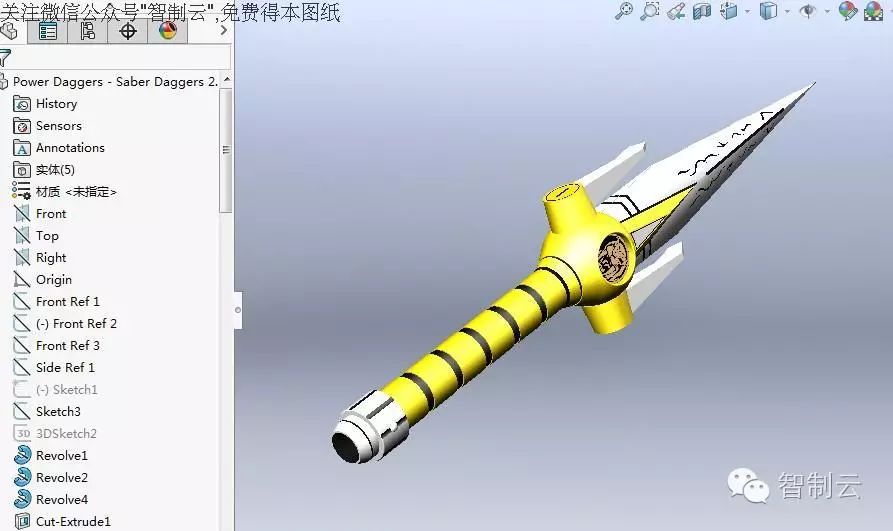Click the Revolve4 feature icon

22,500
